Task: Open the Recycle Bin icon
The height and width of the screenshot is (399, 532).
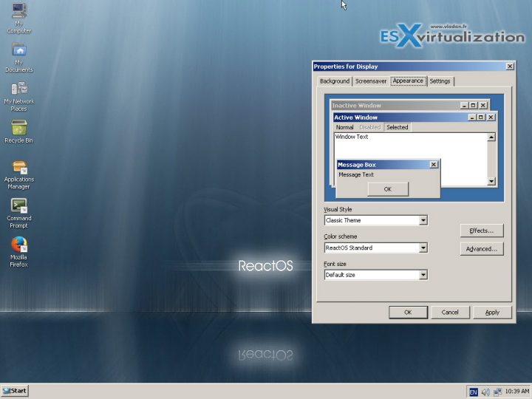Action: click(19, 132)
